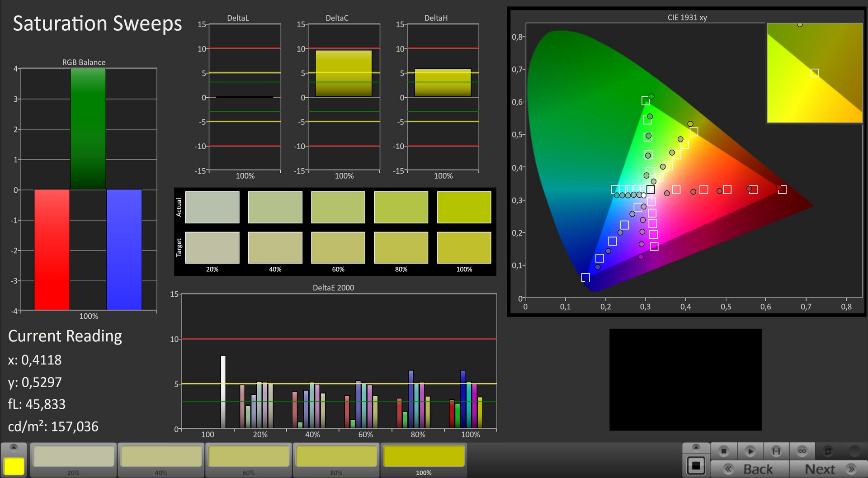
Task: Open the pattern window square icon
Action: pos(696,466)
